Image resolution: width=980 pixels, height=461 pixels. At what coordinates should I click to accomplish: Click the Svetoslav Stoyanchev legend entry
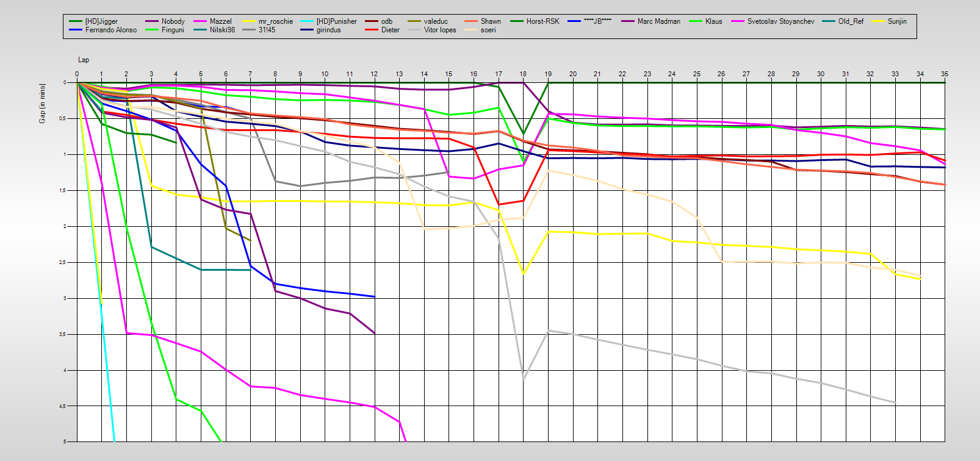[x=780, y=21]
